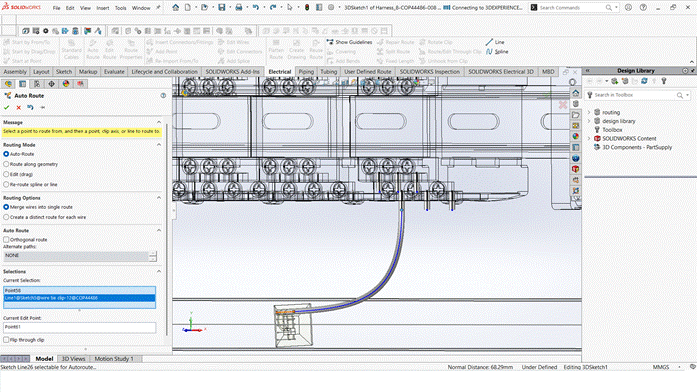
Task: Click the Search Commands input box
Action: pos(571,8)
